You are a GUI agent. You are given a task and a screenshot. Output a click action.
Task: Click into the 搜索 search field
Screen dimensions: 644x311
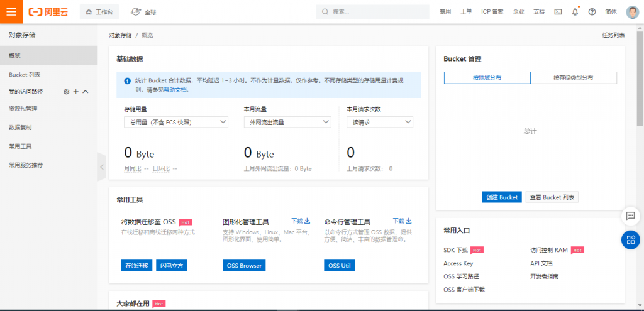(x=372, y=12)
